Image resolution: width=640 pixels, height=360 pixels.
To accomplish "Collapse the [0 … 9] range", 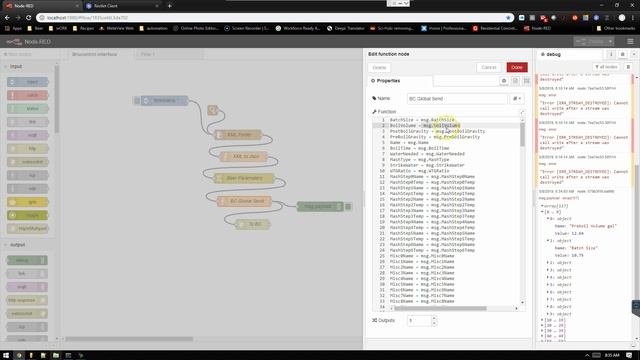I will [x=542, y=212].
